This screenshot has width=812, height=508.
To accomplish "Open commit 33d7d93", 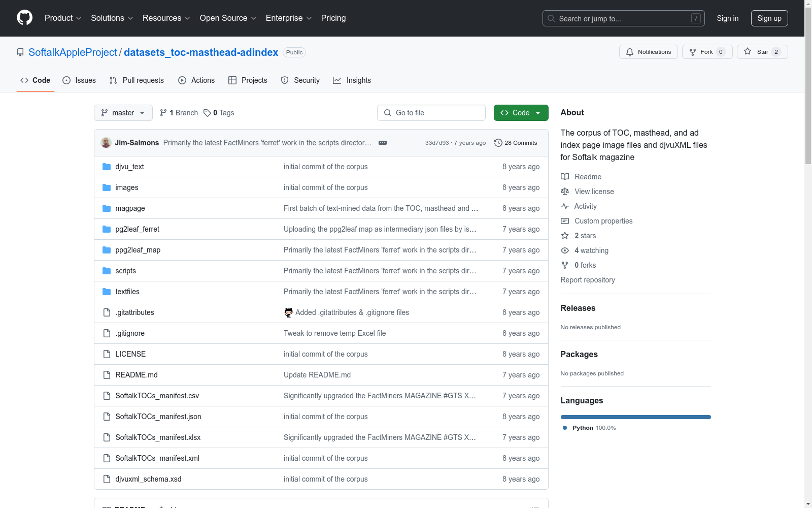I will pos(437,143).
